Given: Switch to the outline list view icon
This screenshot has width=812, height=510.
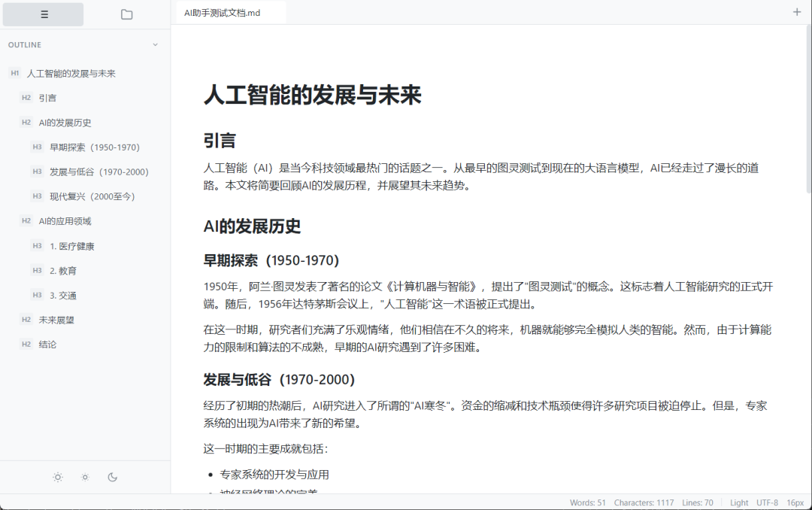Looking at the screenshot, I should (x=44, y=14).
